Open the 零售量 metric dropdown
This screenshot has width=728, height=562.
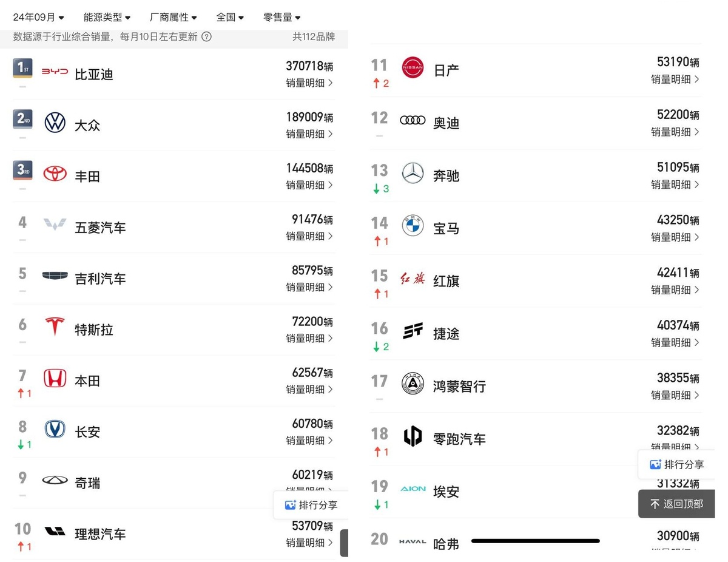281,18
